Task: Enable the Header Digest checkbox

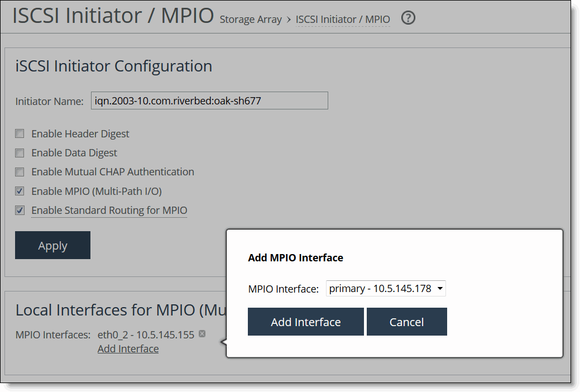Action: pyautogui.click(x=20, y=133)
